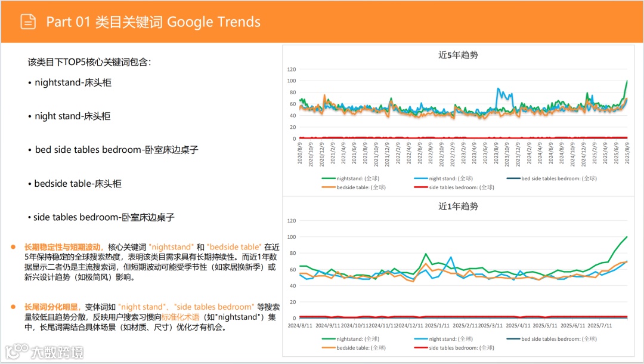This screenshot has width=644, height=364.
Task: Click the green line peak at 100 in 1-year chart
Action: coord(627,237)
